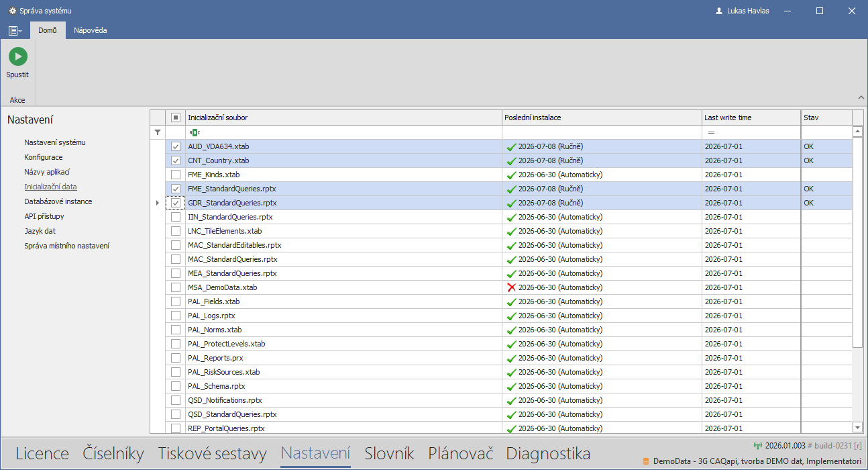868x470 pixels.
Task: Open the ABC filter operator for Inicializační soubor
Action: click(x=195, y=132)
